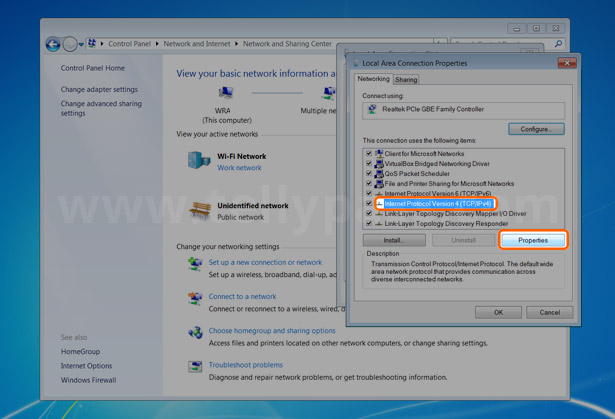Viewport: 615px width, 419px height.
Task: Open Control Panel Home link
Action: 93,68
